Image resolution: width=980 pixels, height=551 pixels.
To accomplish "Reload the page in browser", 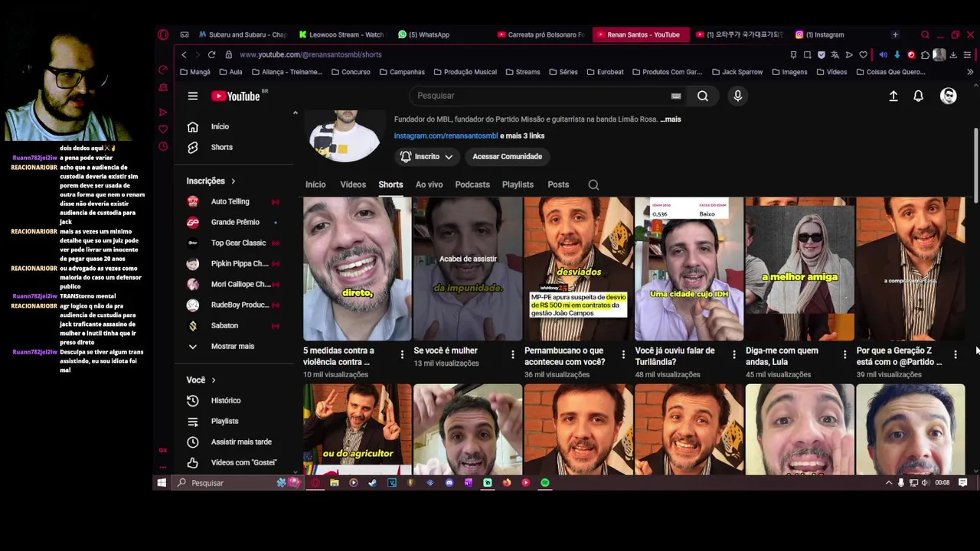I will pyautogui.click(x=211, y=54).
